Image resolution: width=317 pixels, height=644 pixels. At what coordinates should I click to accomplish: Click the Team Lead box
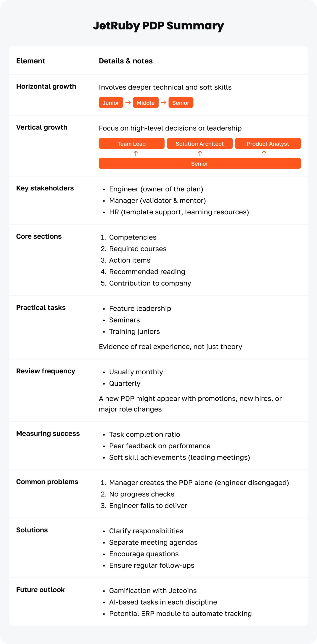[x=132, y=144]
